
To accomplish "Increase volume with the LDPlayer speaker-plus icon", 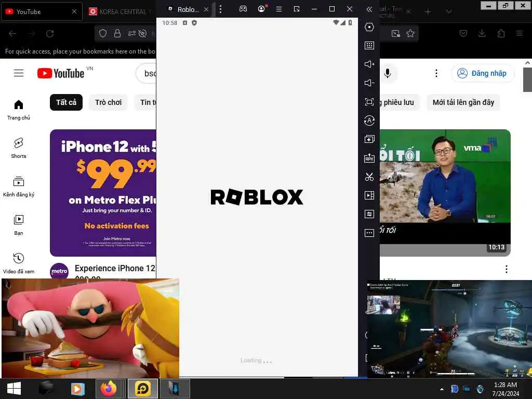I will [369, 64].
